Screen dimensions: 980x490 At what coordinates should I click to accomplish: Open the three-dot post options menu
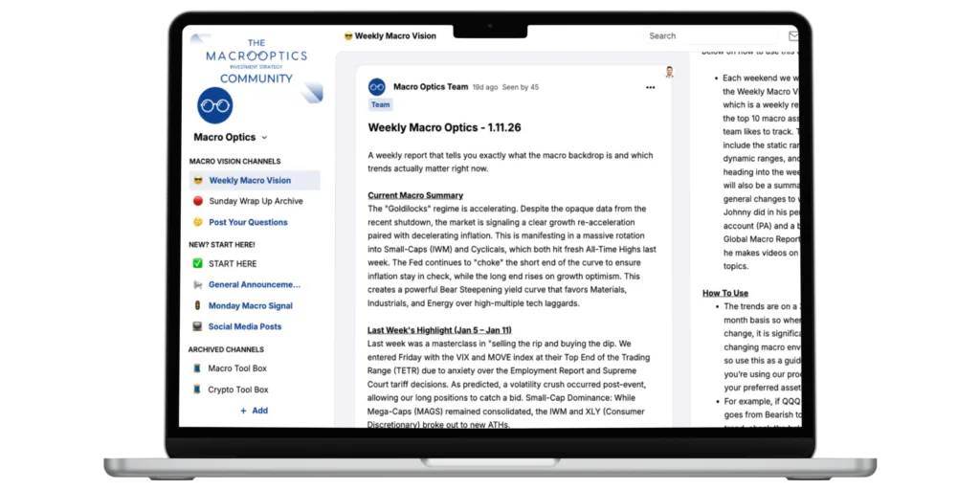pos(651,87)
